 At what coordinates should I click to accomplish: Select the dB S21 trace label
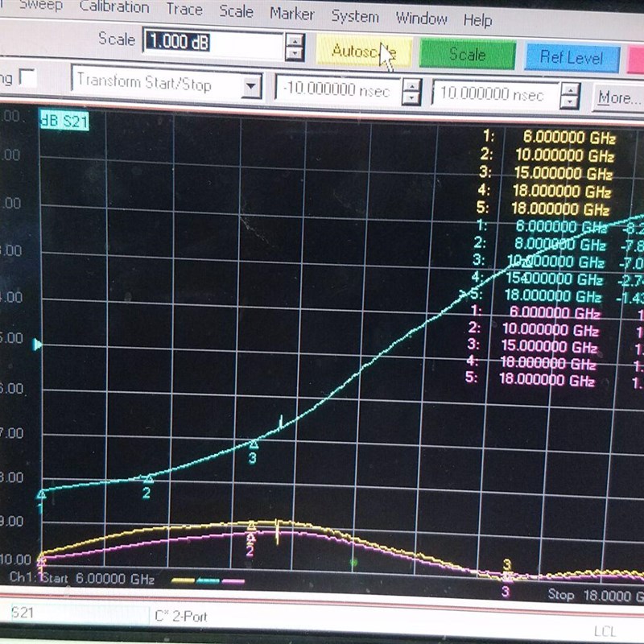(64, 122)
